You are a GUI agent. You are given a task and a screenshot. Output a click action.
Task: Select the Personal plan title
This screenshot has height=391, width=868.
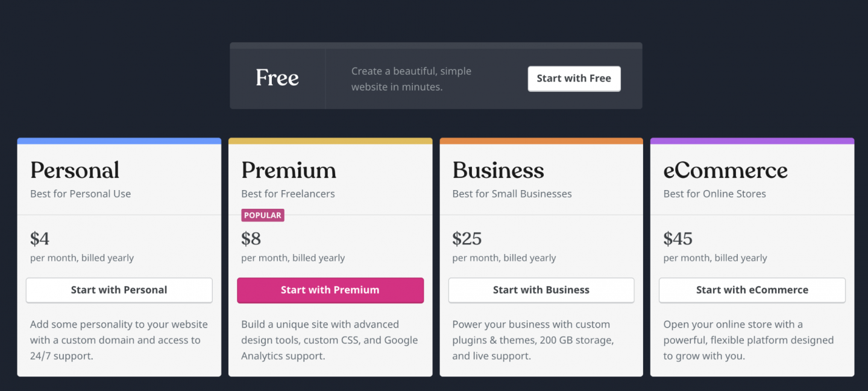(75, 171)
